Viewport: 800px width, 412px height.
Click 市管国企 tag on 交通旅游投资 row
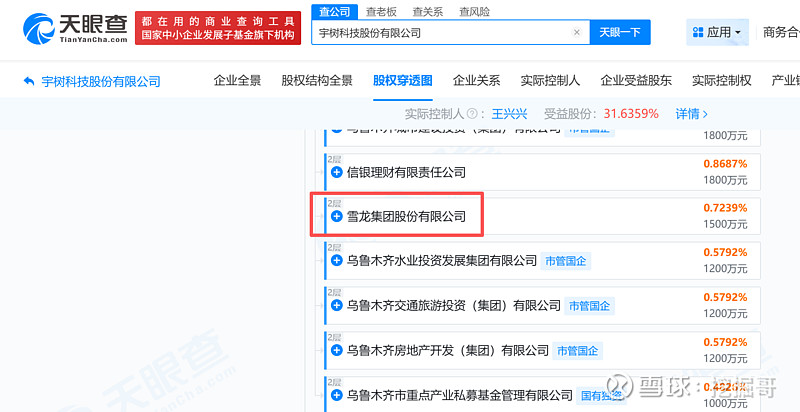[589, 306]
